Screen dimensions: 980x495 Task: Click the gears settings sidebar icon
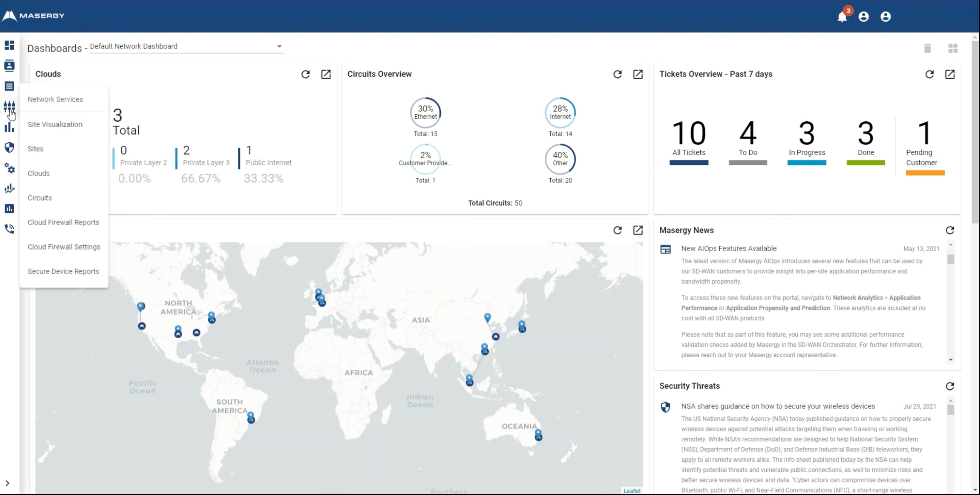9,168
